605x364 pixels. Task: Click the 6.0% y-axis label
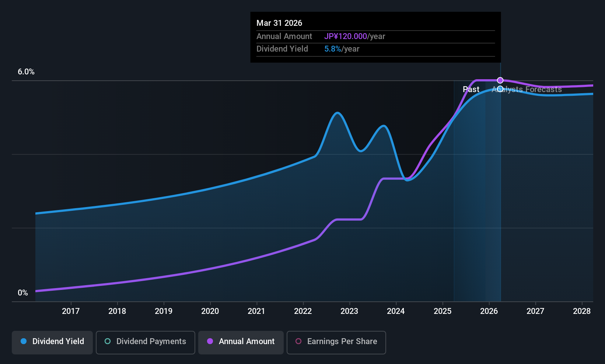[26, 72]
